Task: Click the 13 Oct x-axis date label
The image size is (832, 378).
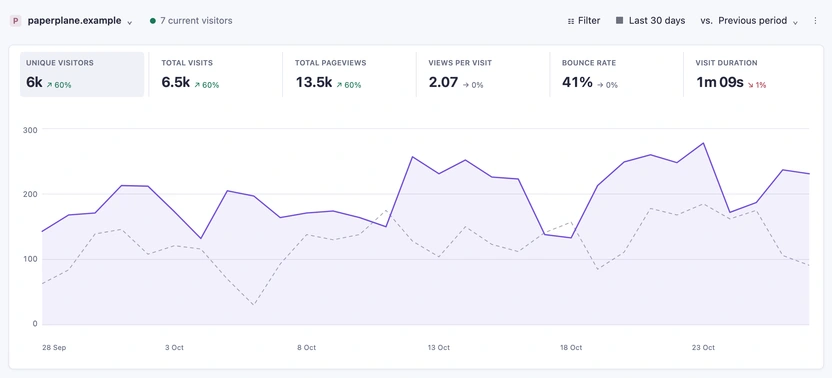Action: [439, 348]
